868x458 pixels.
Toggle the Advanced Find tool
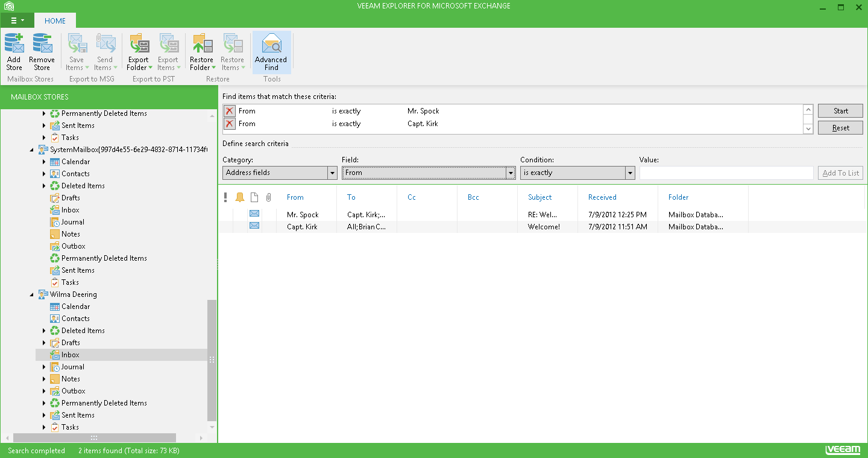click(271, 52)
